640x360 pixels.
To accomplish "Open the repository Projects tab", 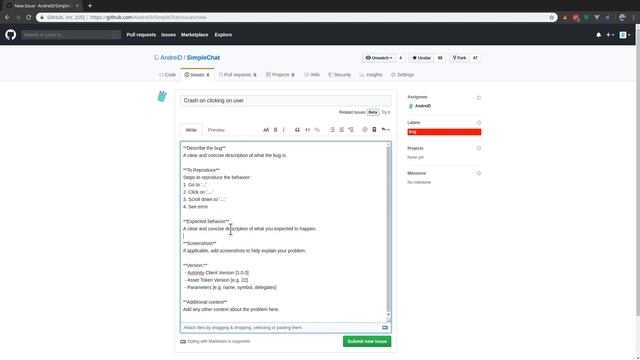I will [280, 75].
